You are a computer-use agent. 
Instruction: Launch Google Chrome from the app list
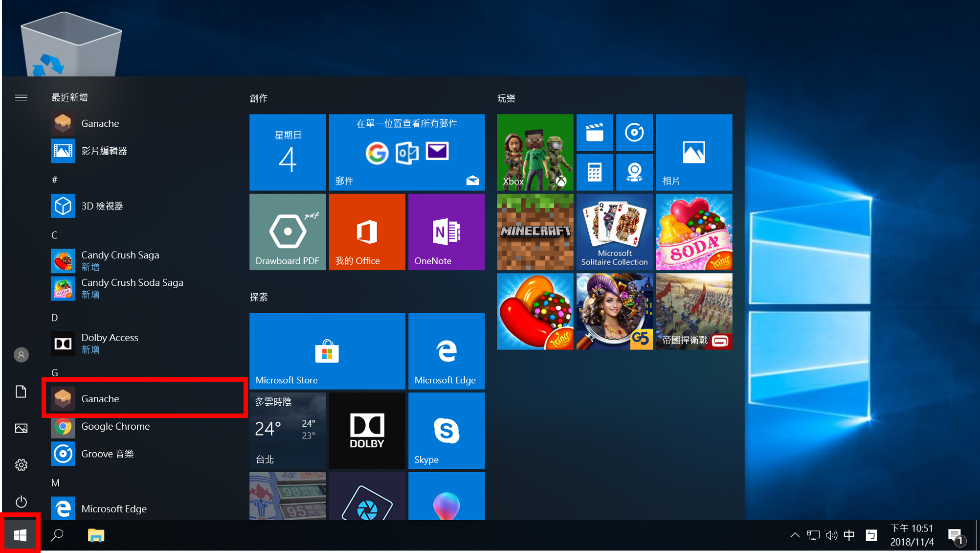pyautogui.click(x=115, y=426)
